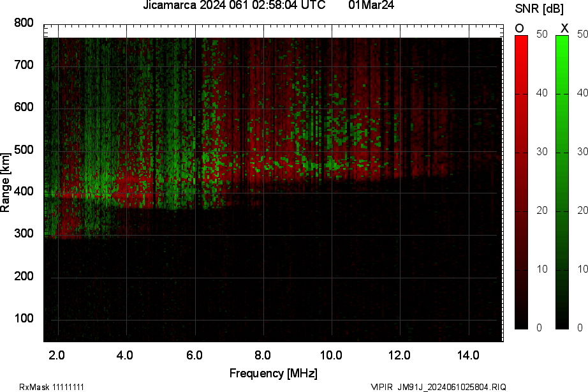This screenshot has width=588, height=392.
Task: Select the 'RxMask 11111111' footer text
Action: (x=52, y=387)
